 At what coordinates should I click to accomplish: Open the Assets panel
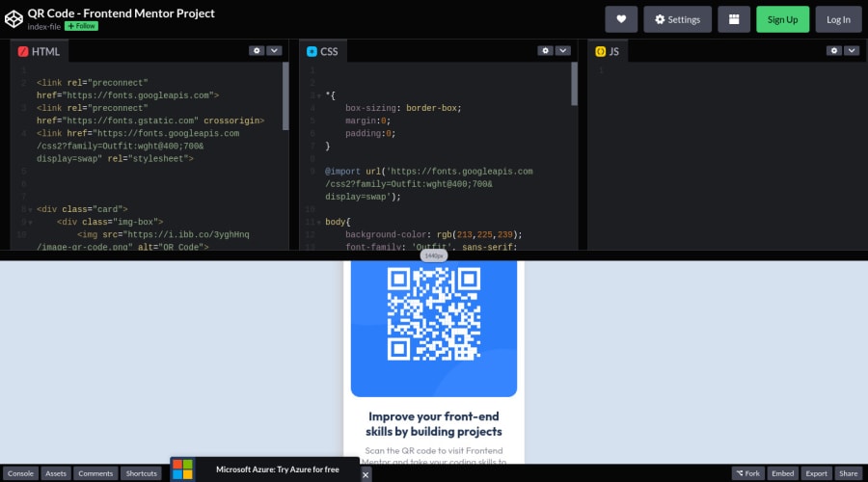tap(56, 473)
